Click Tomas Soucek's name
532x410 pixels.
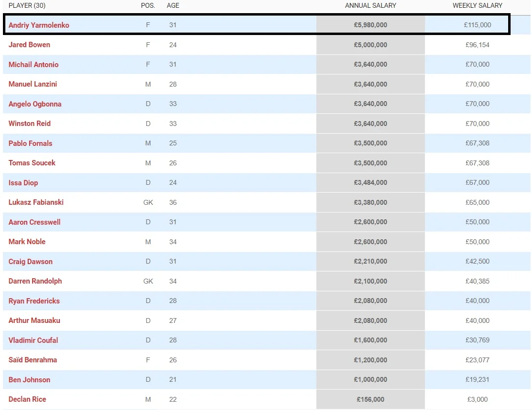coord(32,163)
